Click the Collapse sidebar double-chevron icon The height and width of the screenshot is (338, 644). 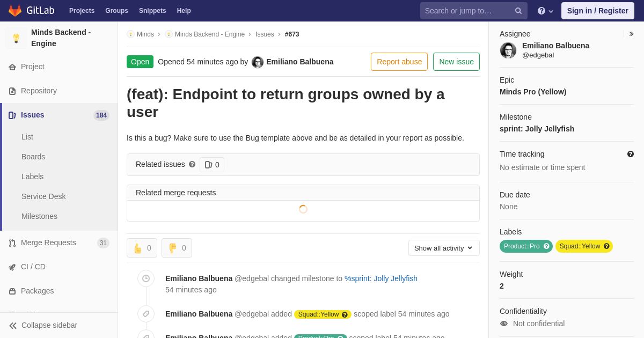coord(13,326)
